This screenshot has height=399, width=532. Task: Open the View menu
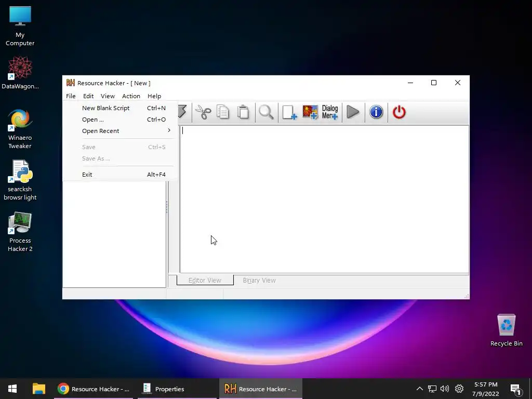[108, 96]
